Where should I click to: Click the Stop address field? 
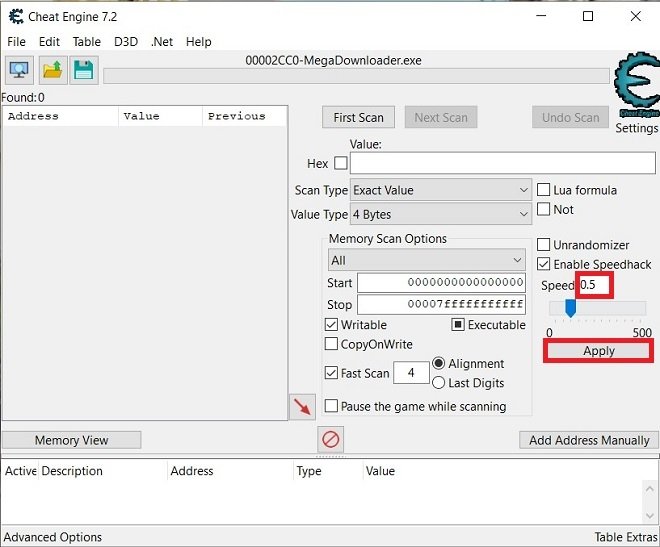(x=441, y=304)
